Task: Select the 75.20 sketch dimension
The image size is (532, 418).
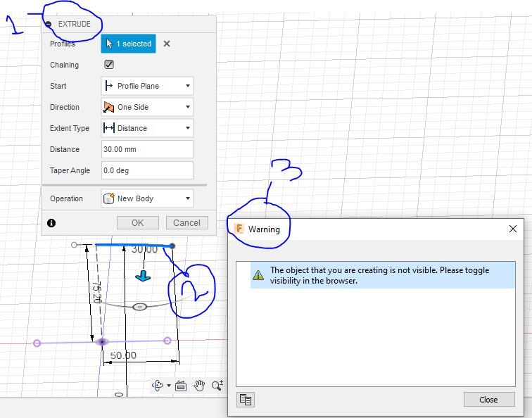Action: (97, 292)
